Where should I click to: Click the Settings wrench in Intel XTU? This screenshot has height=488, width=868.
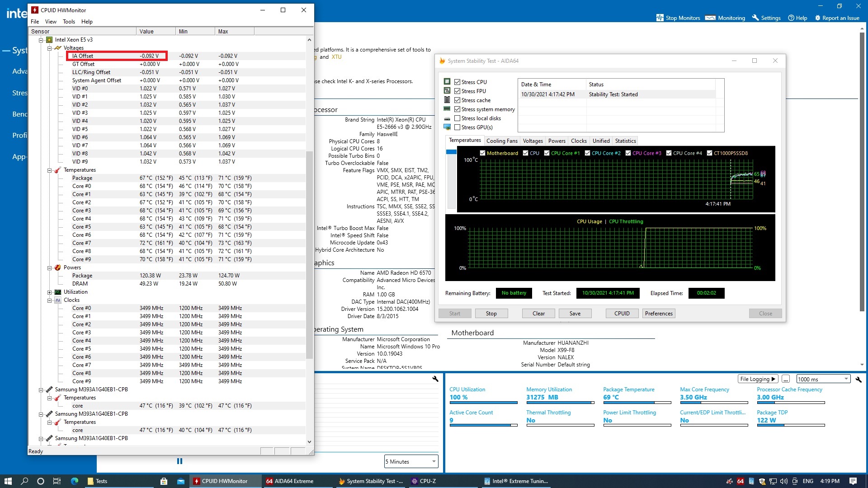click(x=755, y=18)
